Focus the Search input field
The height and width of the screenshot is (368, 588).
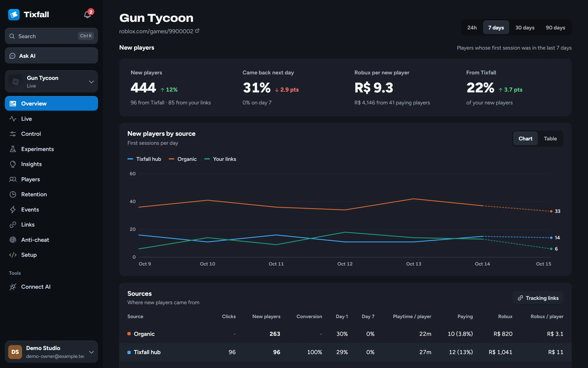[51, 36]
